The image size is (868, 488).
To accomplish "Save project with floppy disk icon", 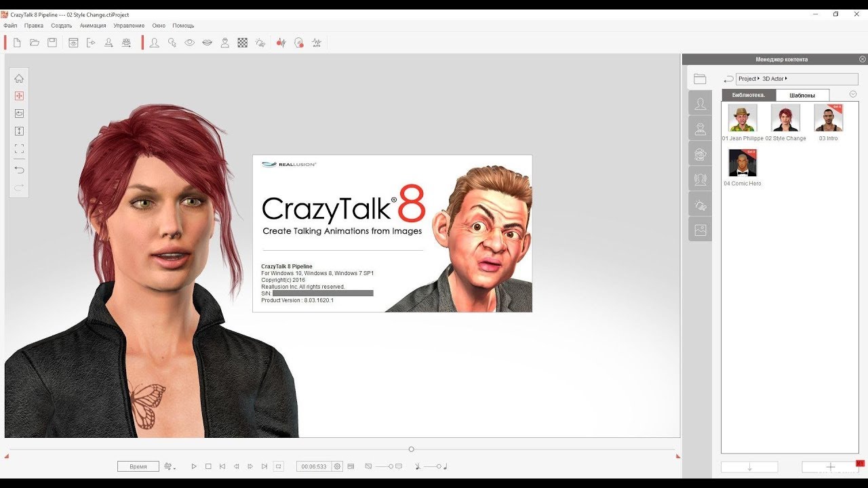I will (52, 43).
